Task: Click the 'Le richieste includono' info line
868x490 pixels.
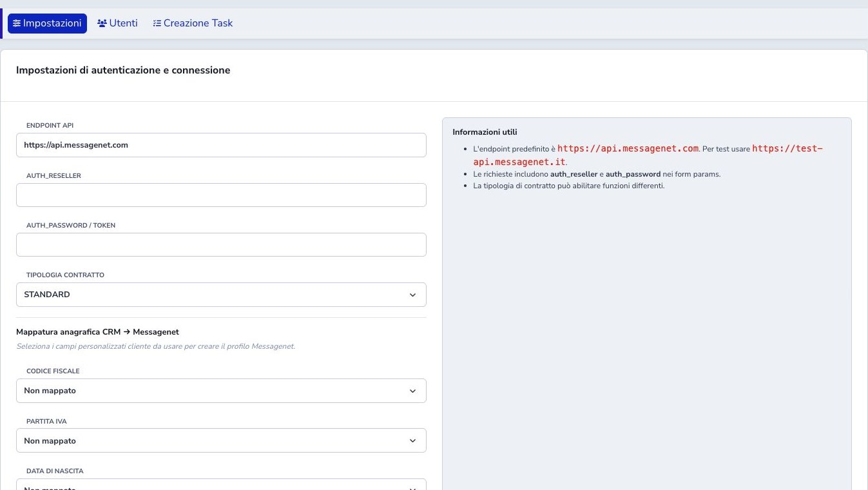Action: [x=597, y=174]
